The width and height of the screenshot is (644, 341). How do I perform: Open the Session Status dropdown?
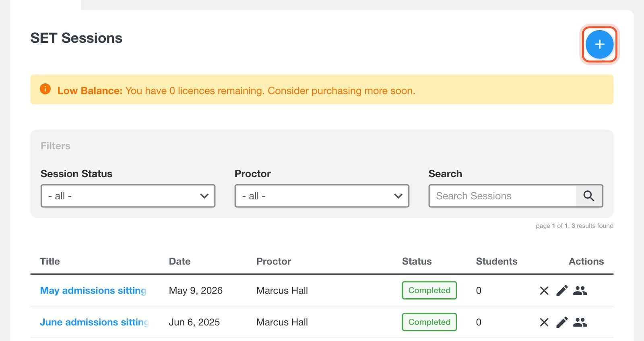128,196
